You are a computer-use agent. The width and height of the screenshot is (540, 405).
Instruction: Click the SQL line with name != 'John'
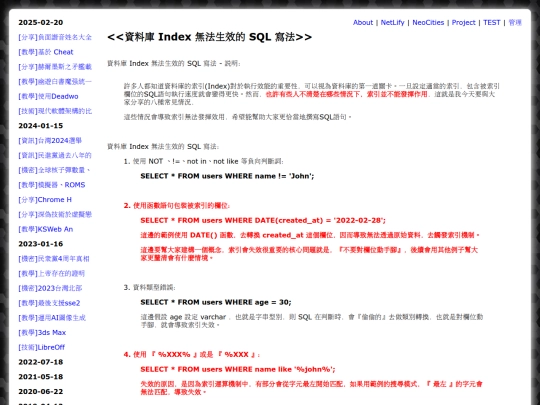[227, 176]
